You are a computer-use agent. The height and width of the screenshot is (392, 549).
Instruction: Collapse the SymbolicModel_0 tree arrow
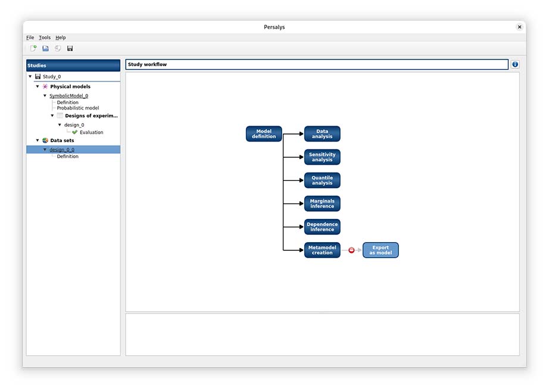pos(45,96)
